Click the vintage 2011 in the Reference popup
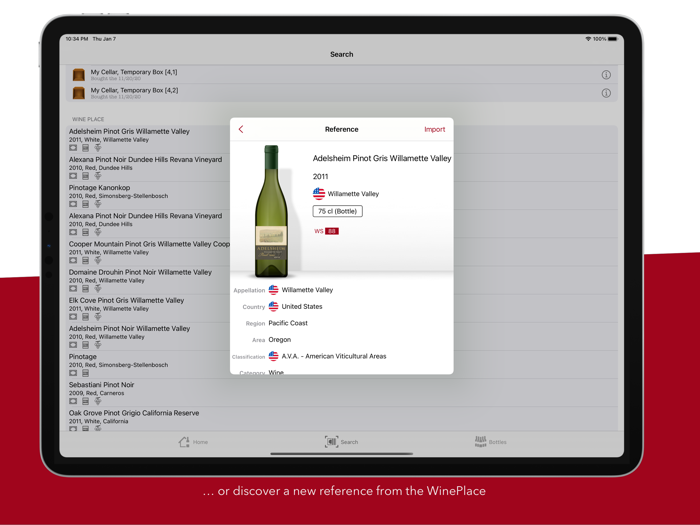 tap(321, 176)
